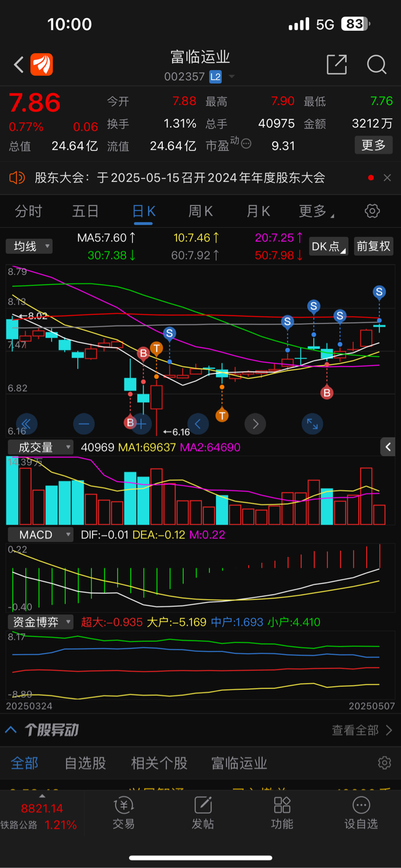Tap the orange Tonghuashun app logo
The width and height of the screenshot is (401, 868).
(42, 65)
